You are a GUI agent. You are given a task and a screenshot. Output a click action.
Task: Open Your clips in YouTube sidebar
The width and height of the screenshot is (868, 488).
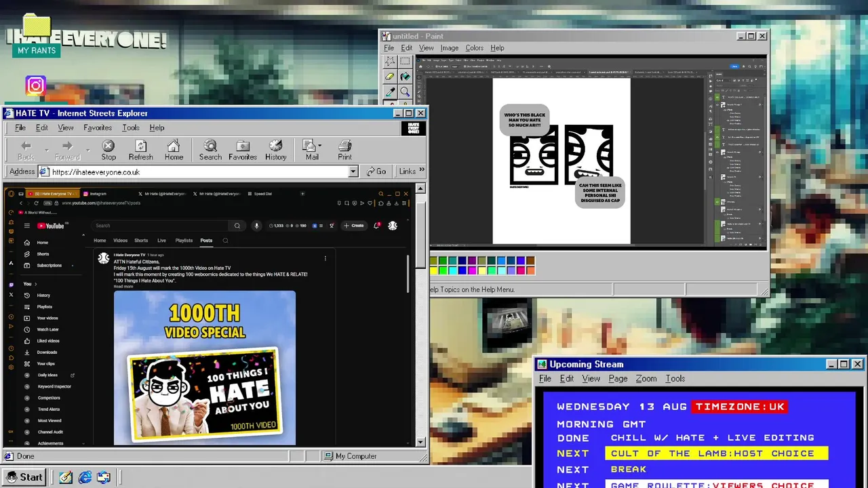(x=45, y=364)
